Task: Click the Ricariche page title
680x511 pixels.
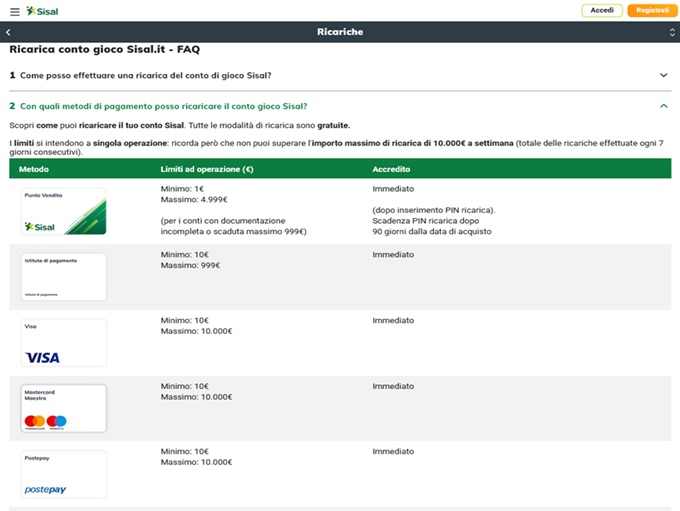Action: (x=340, y=32)
